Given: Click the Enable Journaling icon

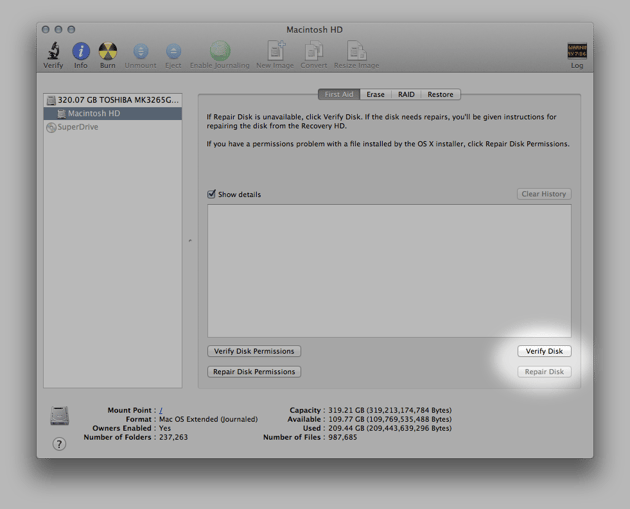Looking at the screenshot, I should click(219, 55).
